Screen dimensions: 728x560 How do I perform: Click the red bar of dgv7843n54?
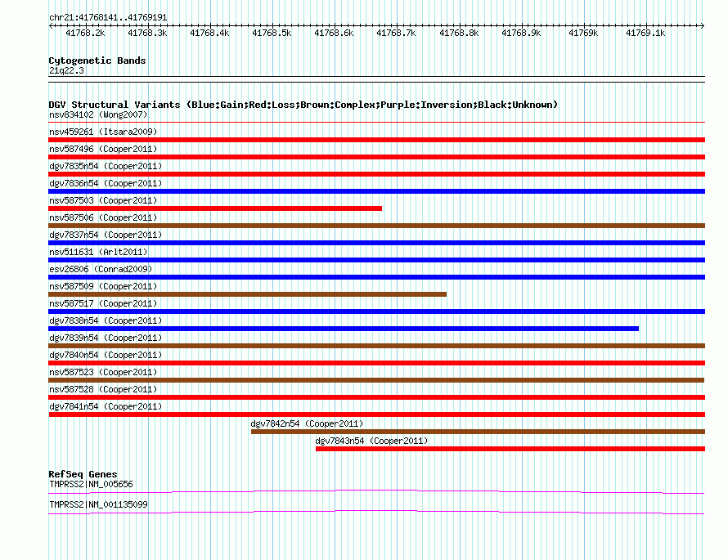click(510, 449)
